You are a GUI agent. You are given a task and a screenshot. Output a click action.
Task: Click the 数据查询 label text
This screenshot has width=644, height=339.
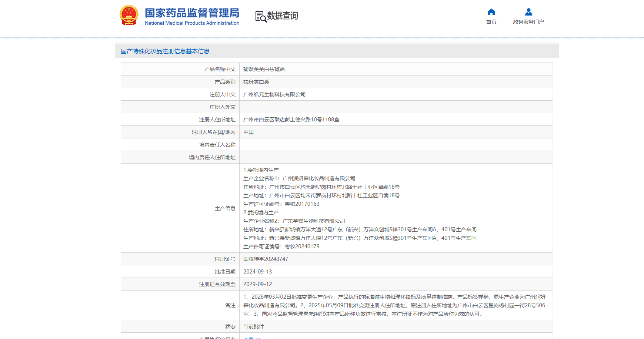283,16
